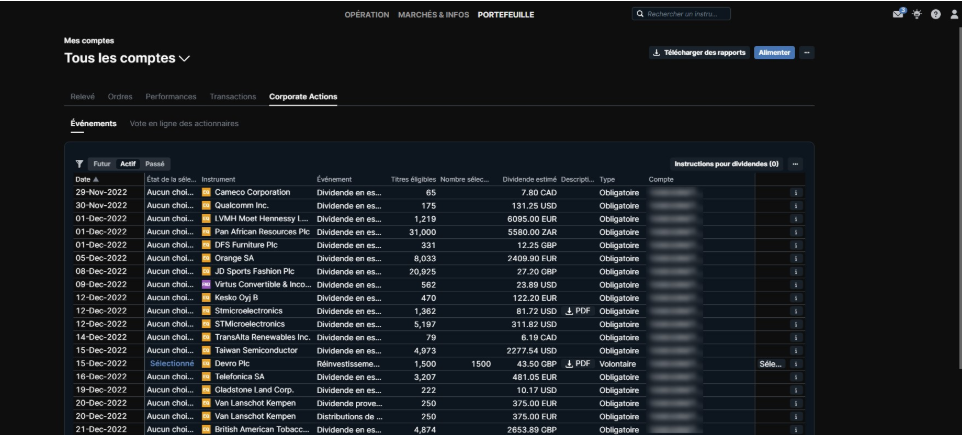Download PDF for Stmicroelectronics 81.72 USD row
962x435 pixels.
coord(577,311)
